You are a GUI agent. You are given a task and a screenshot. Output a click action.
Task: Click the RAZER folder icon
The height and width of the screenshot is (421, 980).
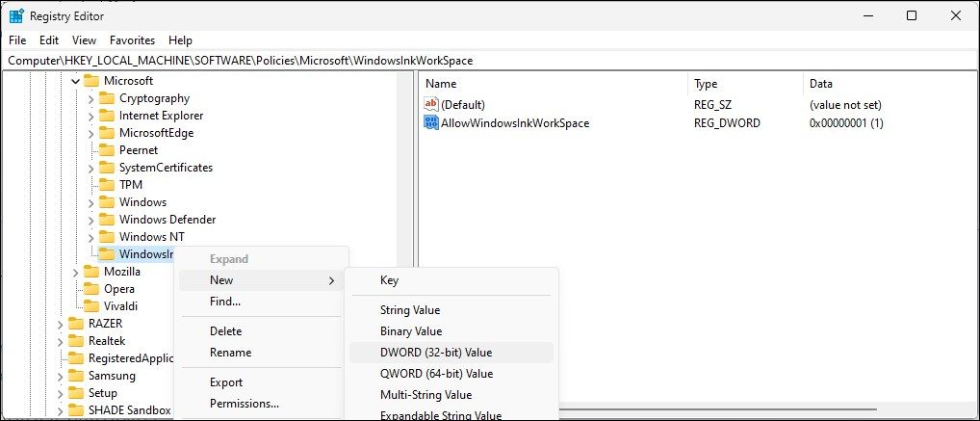pyautogui.click(x=76, y=324)
